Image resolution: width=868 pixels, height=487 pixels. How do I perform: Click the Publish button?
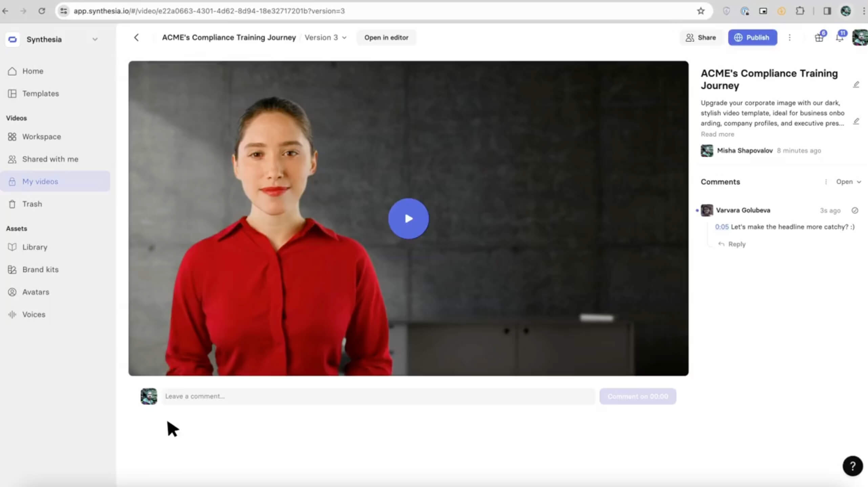point(752,38)
